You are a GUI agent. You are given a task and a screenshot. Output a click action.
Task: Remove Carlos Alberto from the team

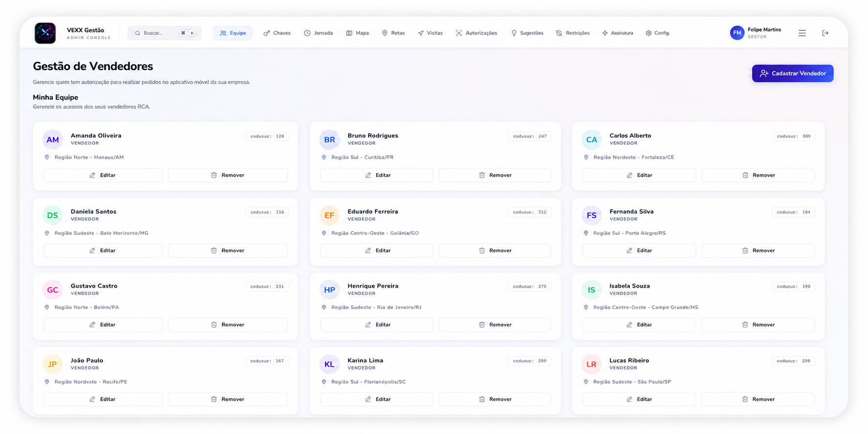[758, 175]
